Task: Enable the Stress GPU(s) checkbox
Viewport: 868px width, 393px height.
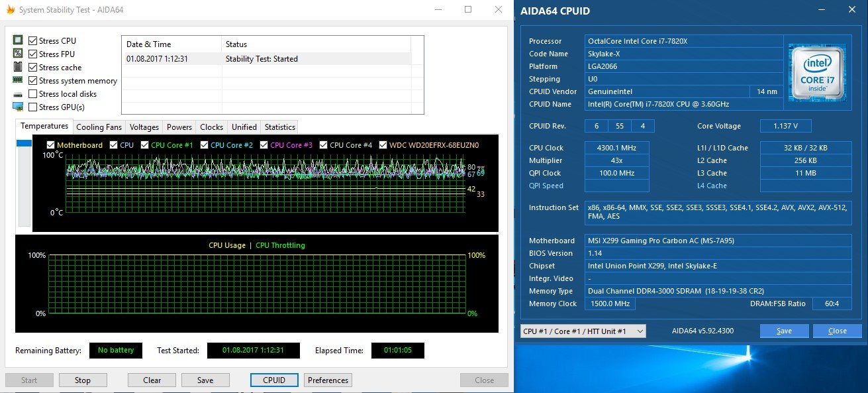Action: click(32, 107)
